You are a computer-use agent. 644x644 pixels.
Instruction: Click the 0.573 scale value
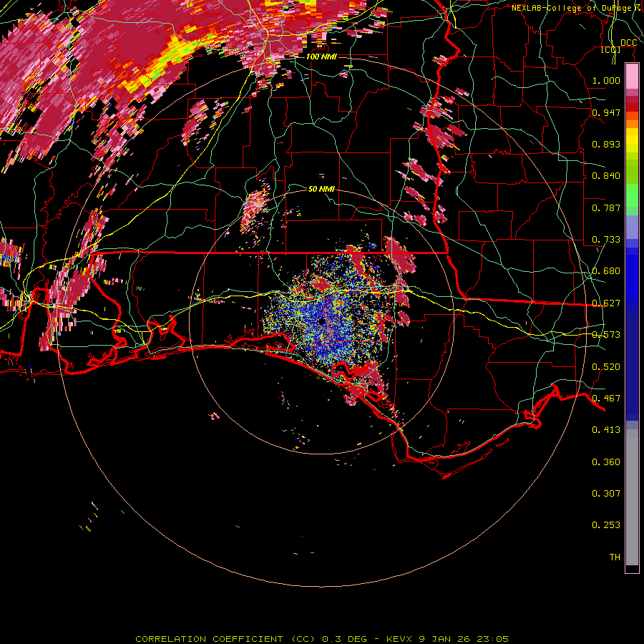click(606, 334)
